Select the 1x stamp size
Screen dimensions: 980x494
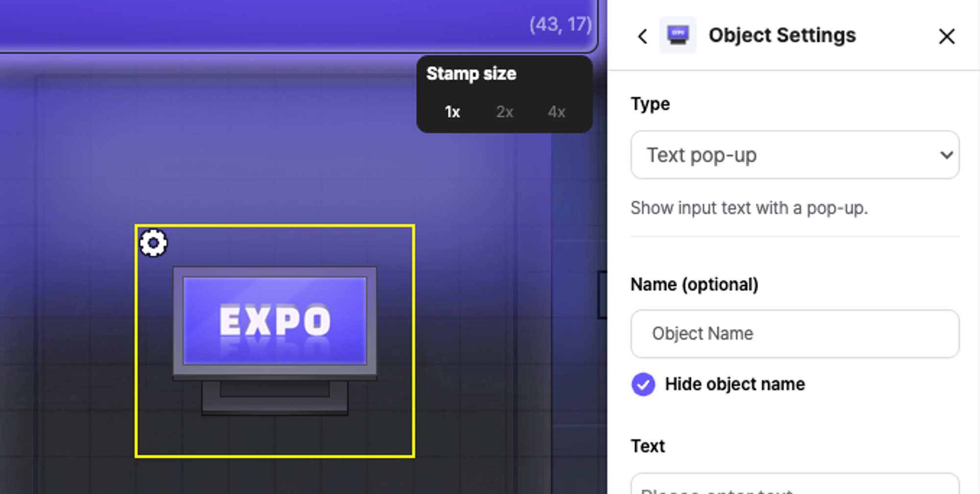(x=452, y=112)
